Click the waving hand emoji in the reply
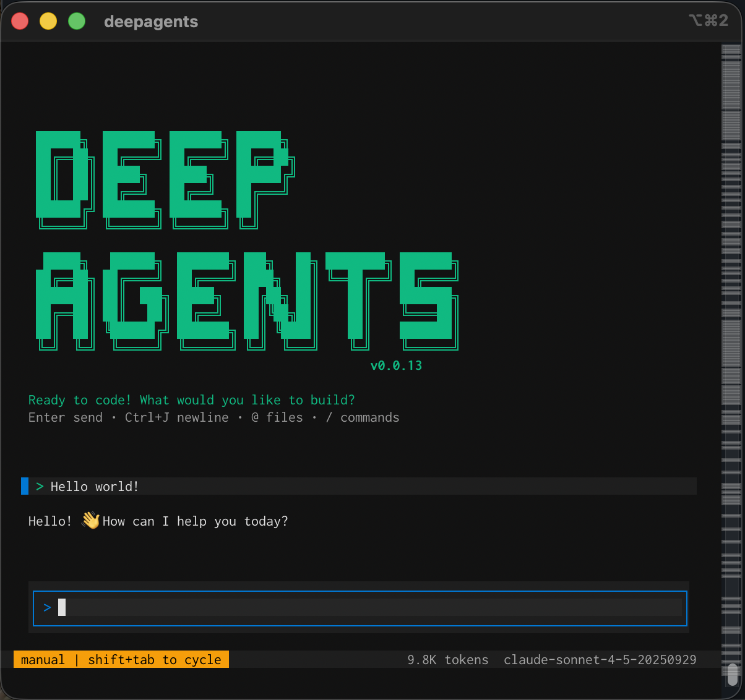745x700 pixels. [90, 520]
